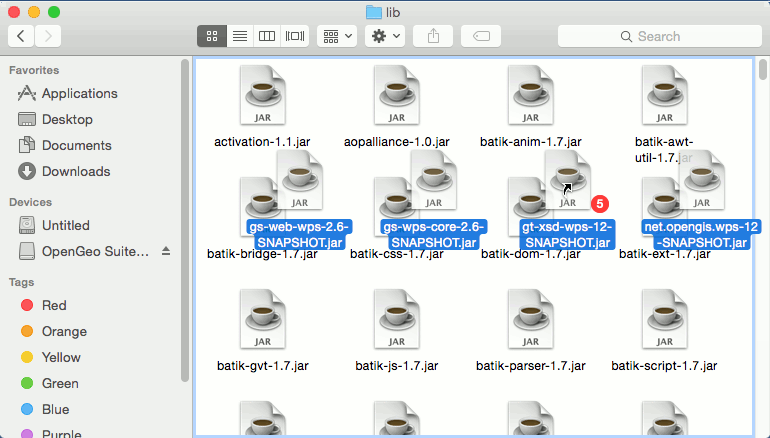This screenshot has height=438, width=770.
Task: Open the Action gear dropdown menu
Action: click(384, 36)
